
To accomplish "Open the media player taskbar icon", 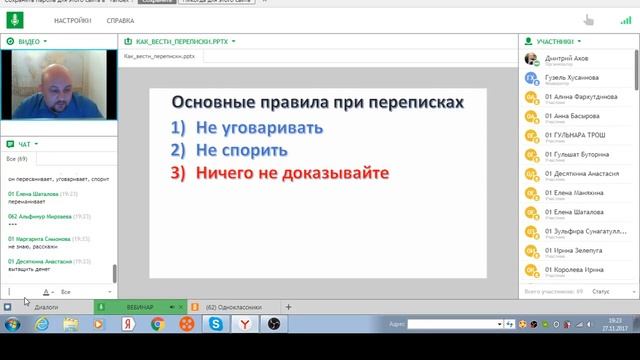I will click(98, 324).
